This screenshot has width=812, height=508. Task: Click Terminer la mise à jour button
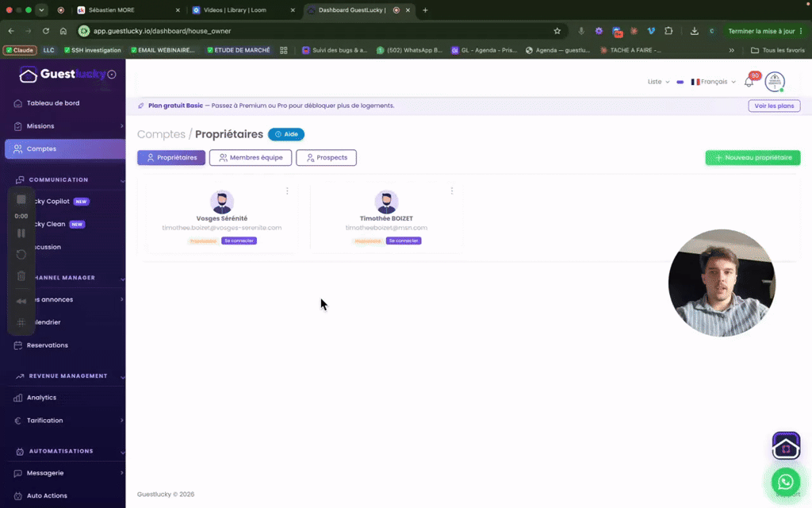[x=765, y=31]
